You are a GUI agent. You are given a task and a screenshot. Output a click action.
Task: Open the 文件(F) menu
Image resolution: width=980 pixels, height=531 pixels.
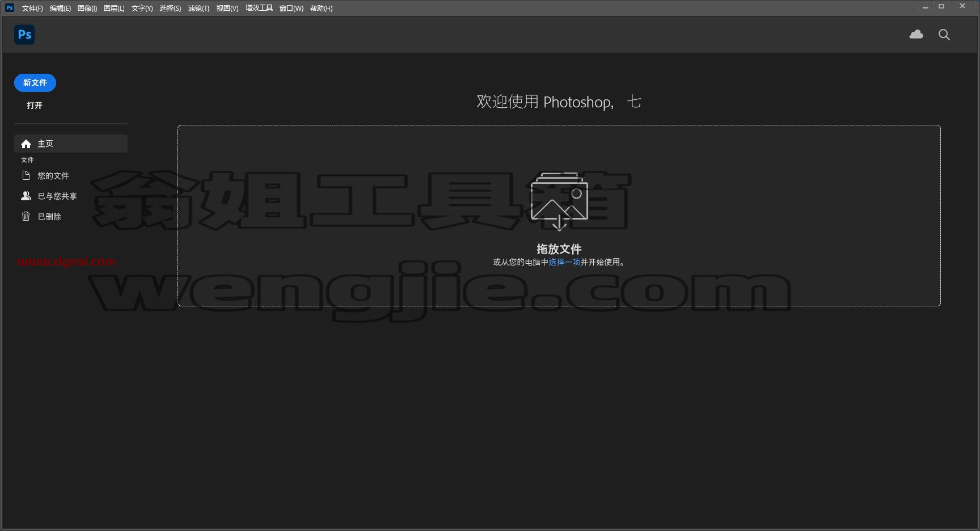[32, 9]
